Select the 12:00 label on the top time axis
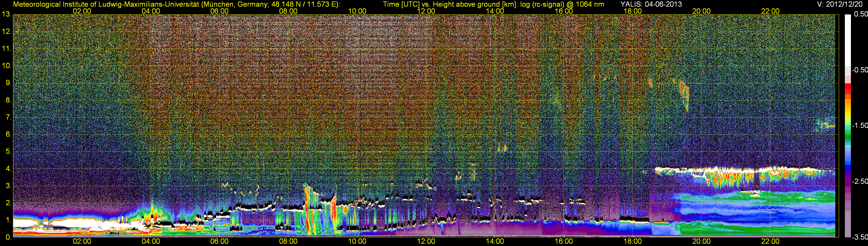868x246 pixels. tap(426, 11)
